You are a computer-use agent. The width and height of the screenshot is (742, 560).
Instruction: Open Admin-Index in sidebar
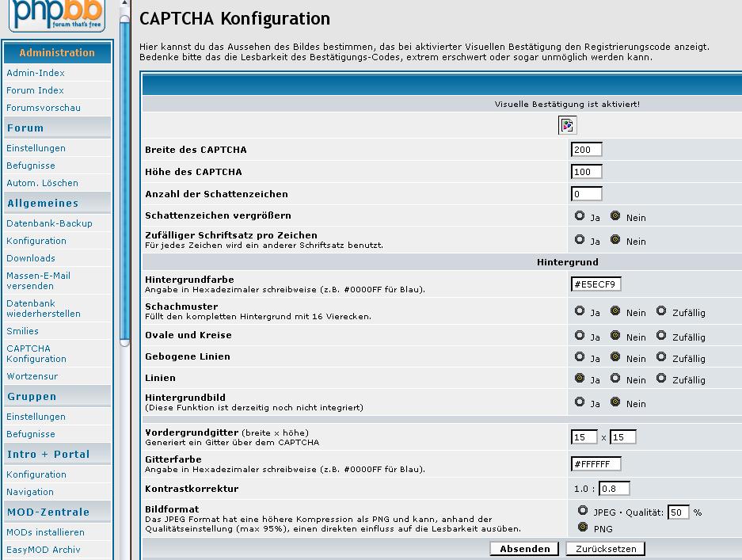pyautogui.click(x=36, y=73)
